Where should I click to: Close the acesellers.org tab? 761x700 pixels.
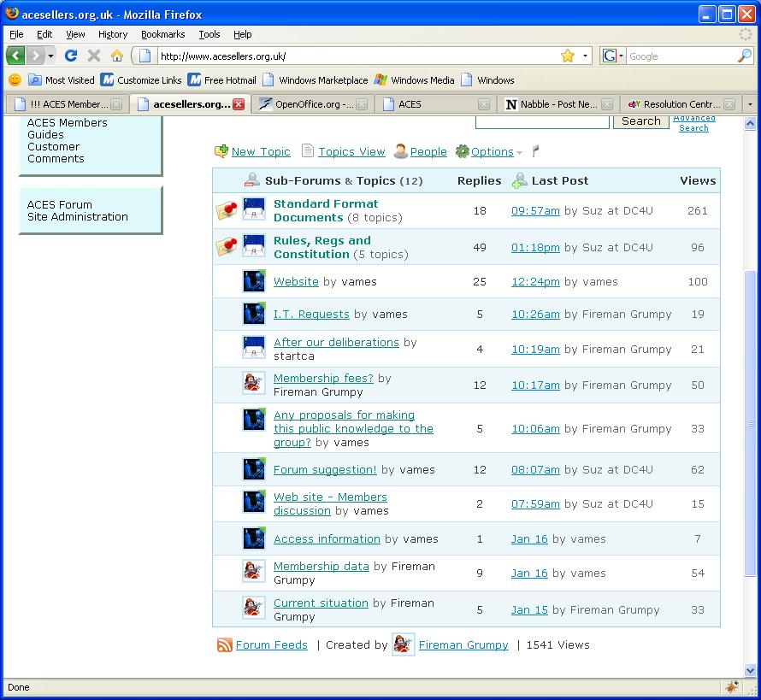click(x=239, y=104)
